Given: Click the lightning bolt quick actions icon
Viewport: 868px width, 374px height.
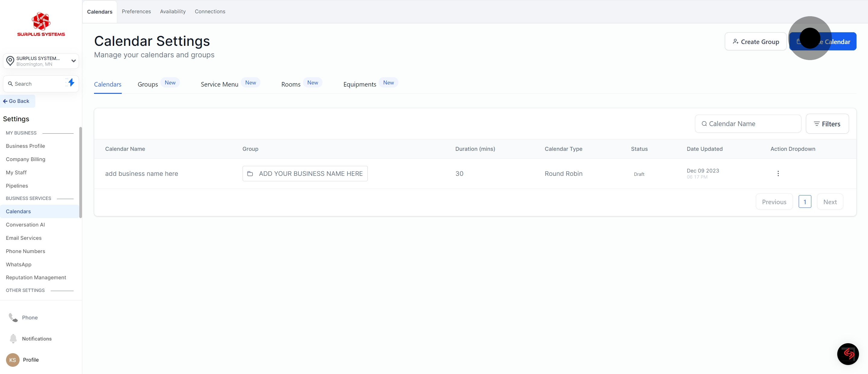Looking at the screenshot, I should pyautogui.click(x=71, y=83).
